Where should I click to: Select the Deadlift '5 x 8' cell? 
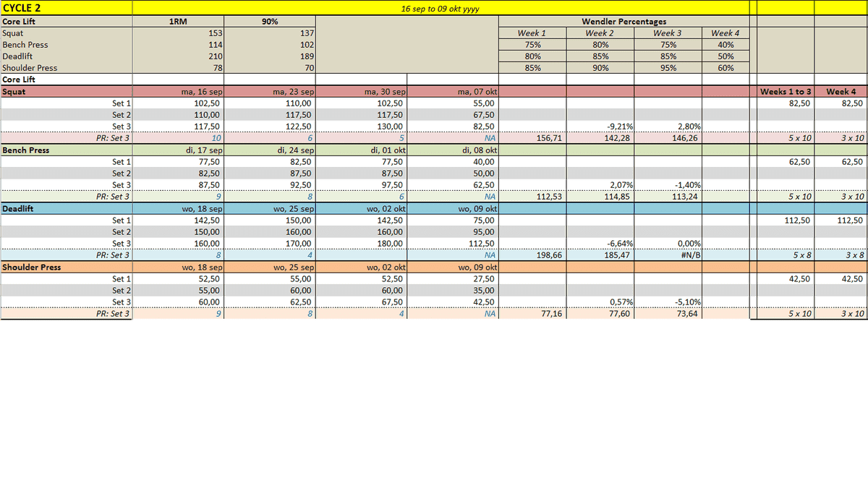pos(785,255)
